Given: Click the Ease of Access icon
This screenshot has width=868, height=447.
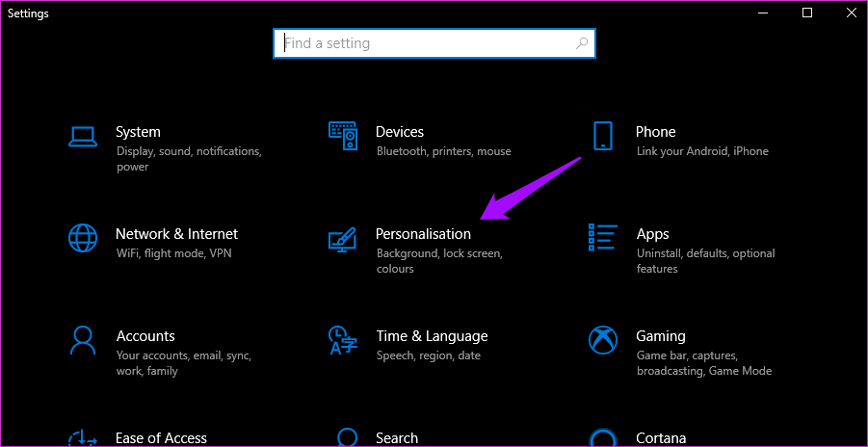Looking at the screenshot, I should tap(83, 437).
